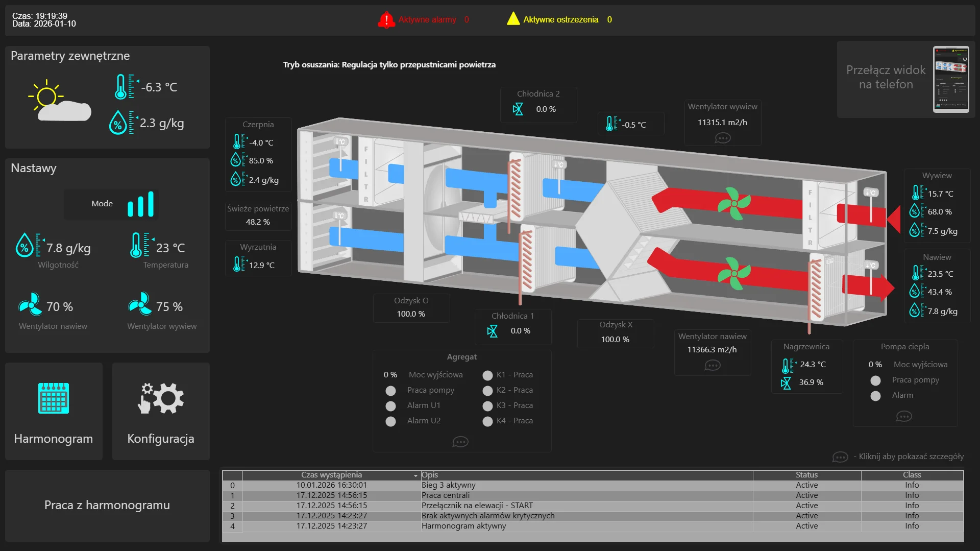This screenshot has height=551, width=980.
Task: Click the Alarm indicator in Pompa ciepła
Action: (875, 396)
